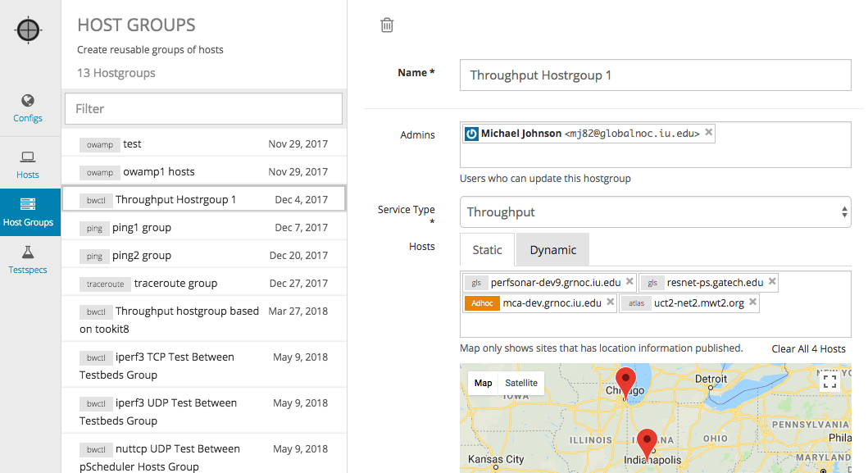Remove host resnet-ps.gatech.edu

[772, 281]
